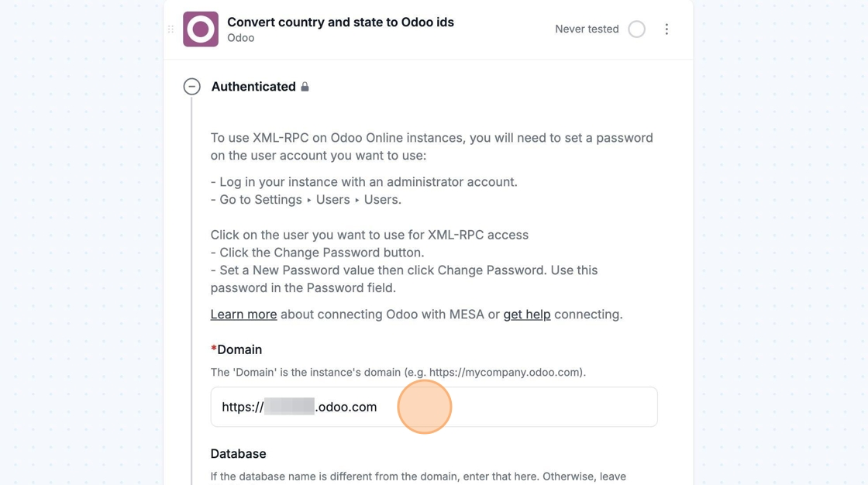Viewport: 868px width, 485px height.
Task: Focus the Domain URL input field
Action: (434, 407)
